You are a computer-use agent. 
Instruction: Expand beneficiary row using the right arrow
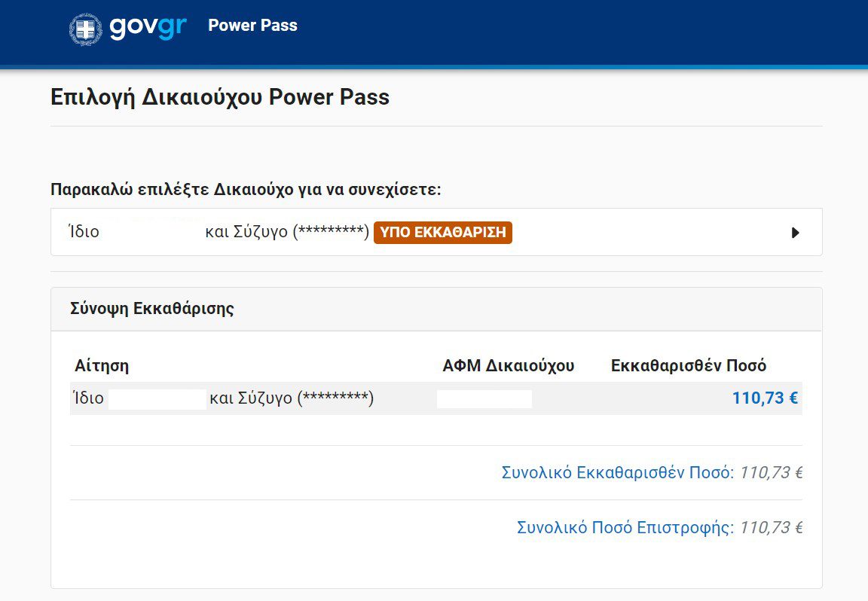tap(795, 233)
